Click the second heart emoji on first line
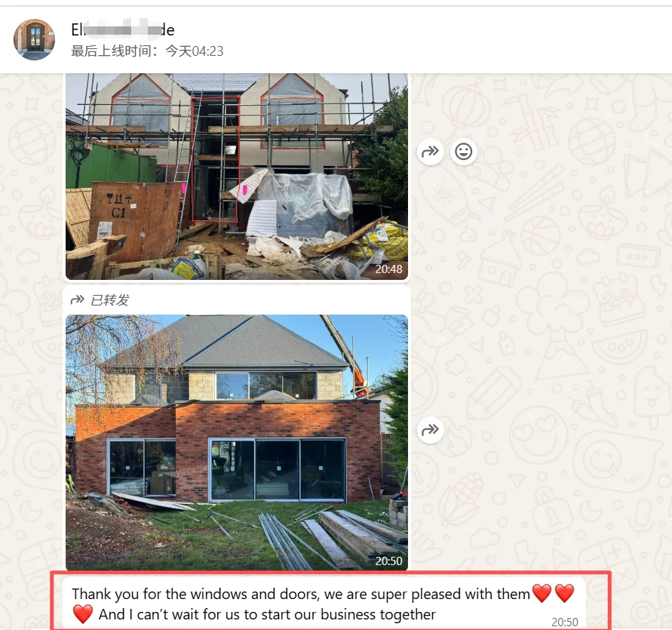 [x=564, y=594]
